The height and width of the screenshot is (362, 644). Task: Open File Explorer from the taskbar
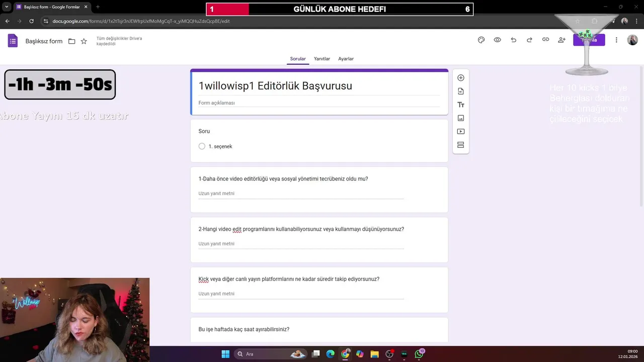374,354
